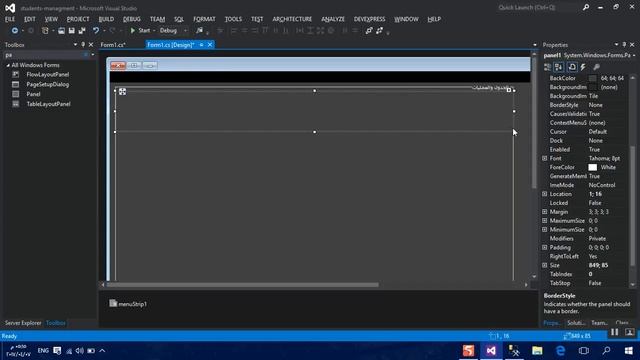The image size is (640, 360).
Task: Open the DEBUG menu
Action: click(132, 19)
